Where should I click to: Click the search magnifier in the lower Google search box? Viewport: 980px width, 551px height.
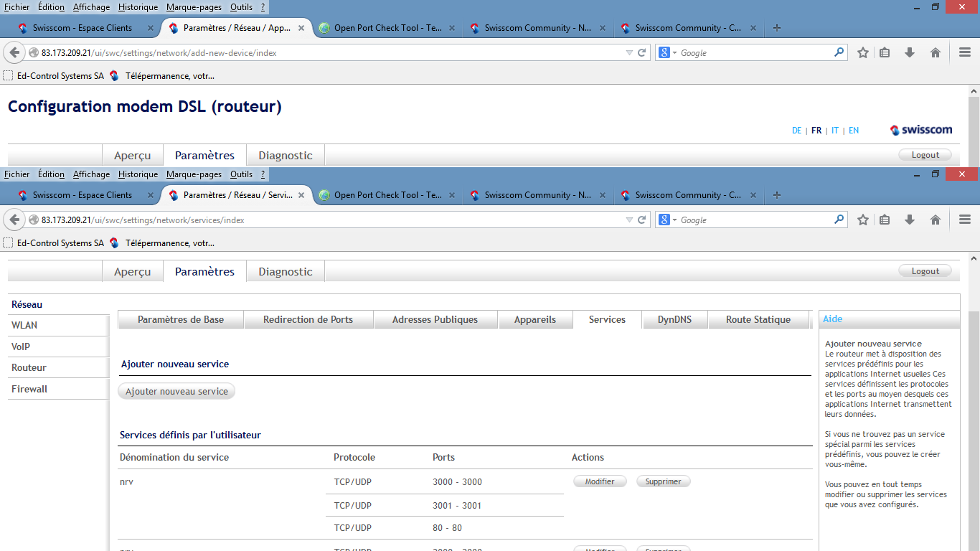click(x=839, y=220)
